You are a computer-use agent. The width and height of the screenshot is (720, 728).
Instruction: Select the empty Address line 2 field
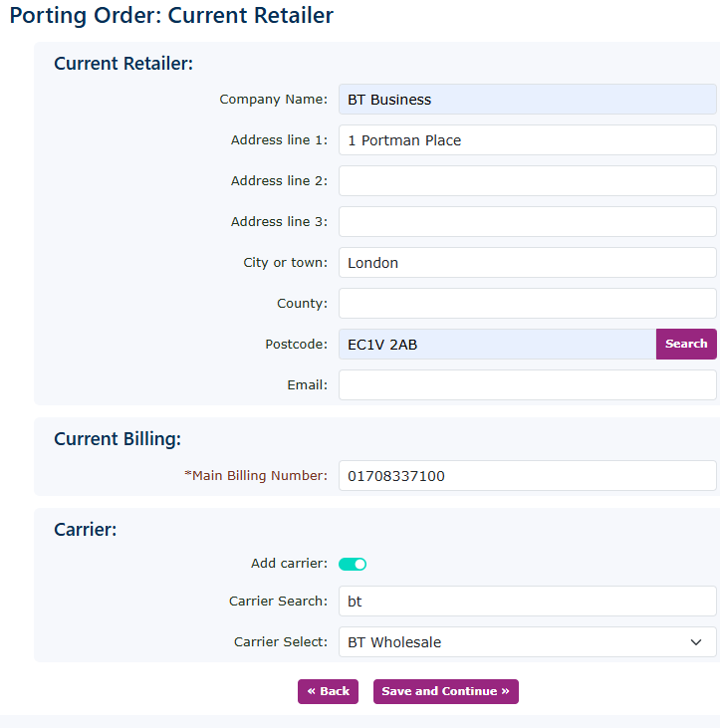tap(527, 181)
